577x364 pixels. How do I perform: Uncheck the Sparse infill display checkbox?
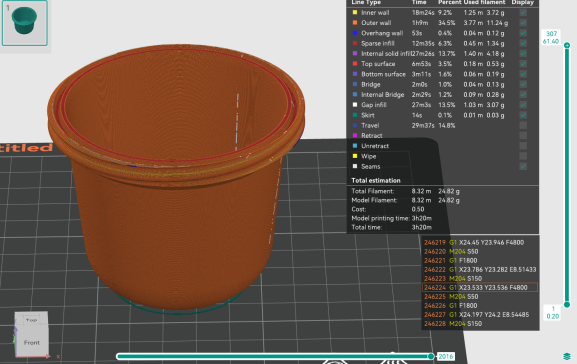click(x=523, y=43)
